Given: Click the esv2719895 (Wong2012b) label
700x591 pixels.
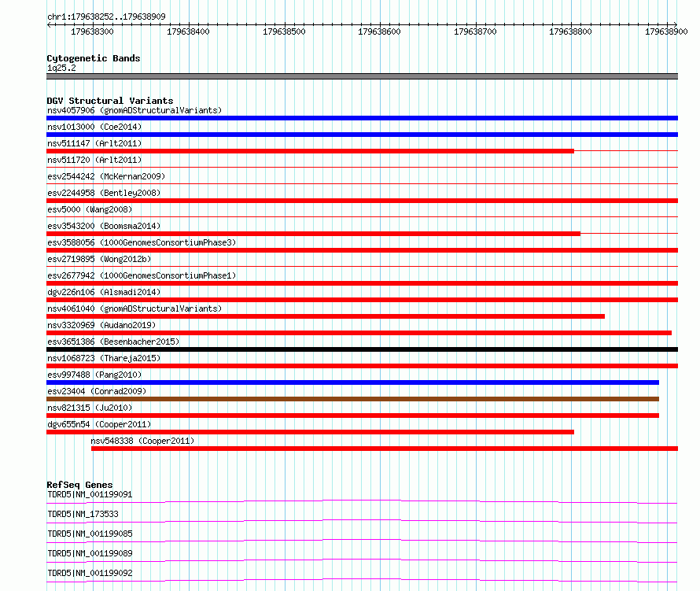Looking at the screenshot, I should [99, 259].
